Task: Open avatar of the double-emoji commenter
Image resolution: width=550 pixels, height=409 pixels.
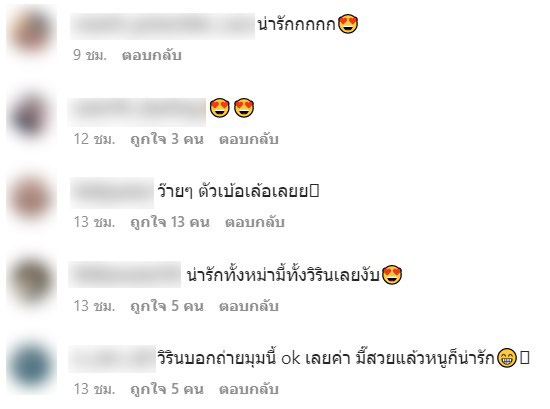Action: click(31, 115)
